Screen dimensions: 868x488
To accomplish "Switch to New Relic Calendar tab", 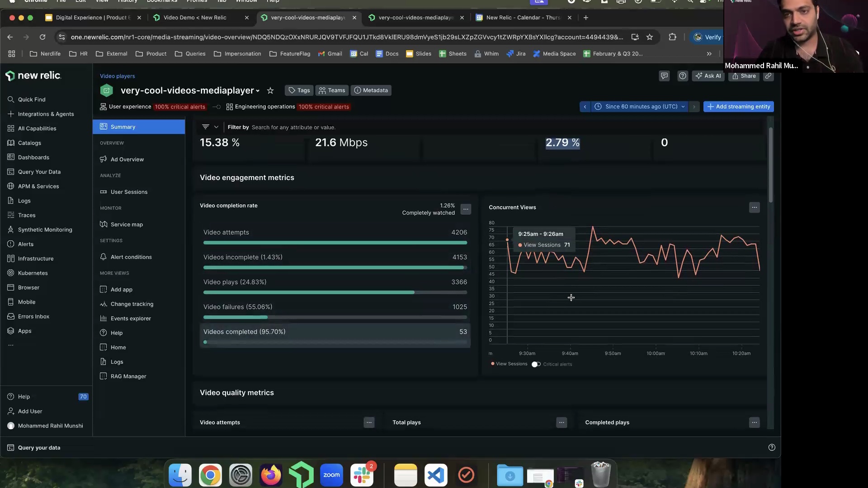I will 524,18.
